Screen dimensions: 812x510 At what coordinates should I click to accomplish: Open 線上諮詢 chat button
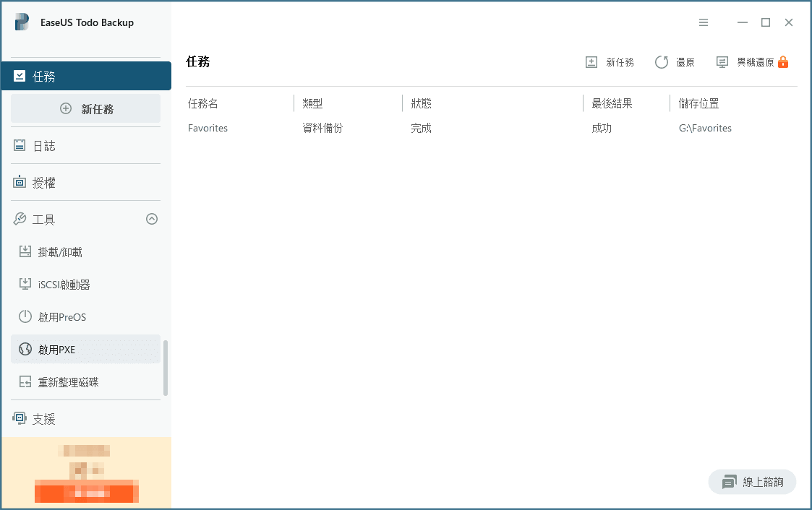click(752, 482)
